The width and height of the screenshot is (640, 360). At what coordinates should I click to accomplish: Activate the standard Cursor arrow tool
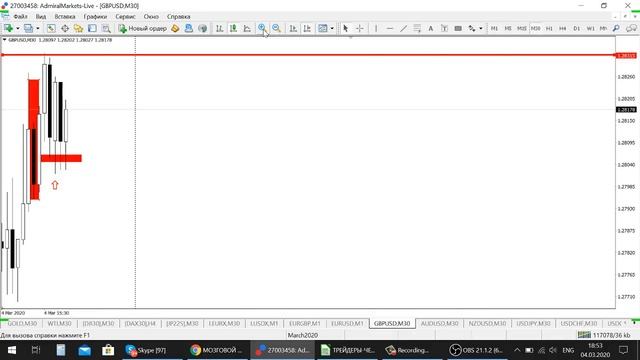point(345,28)
